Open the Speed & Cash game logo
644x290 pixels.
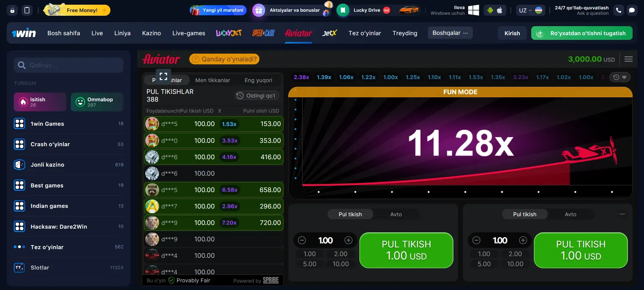(263, 33)
